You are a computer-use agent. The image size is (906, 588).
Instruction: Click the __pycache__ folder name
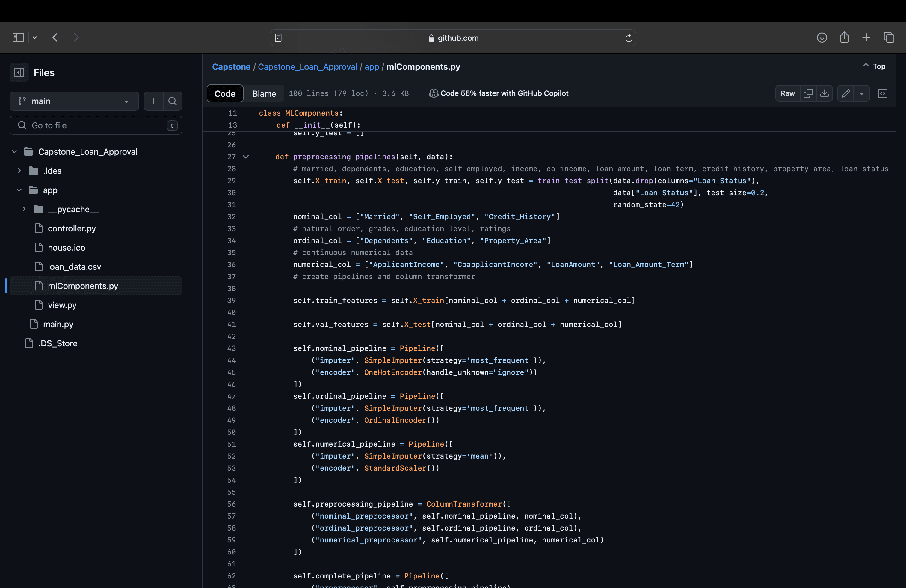pyautogui.click(x=73, y=209)
